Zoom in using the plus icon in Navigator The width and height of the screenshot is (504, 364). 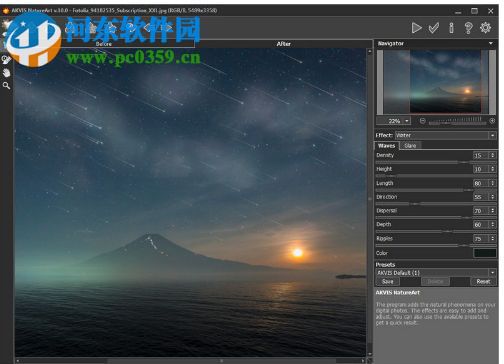tap(492, 121)
